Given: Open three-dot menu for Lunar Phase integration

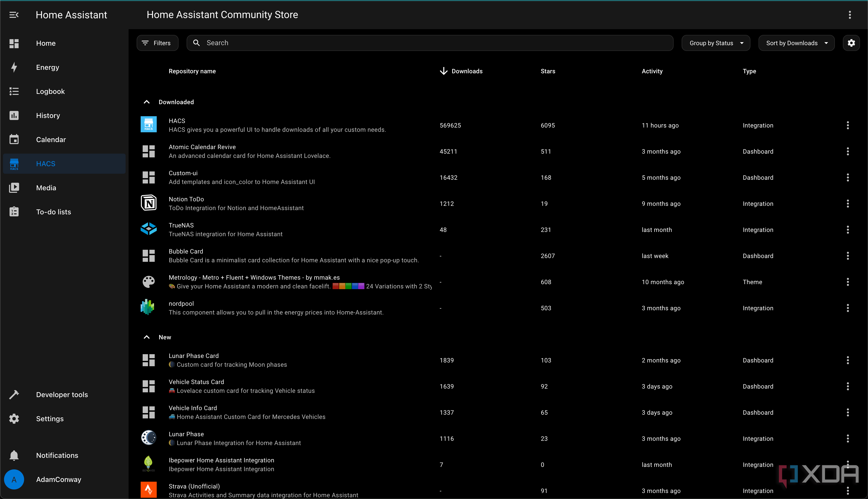Looking at the screenshot, I should [x=847, y=438].
